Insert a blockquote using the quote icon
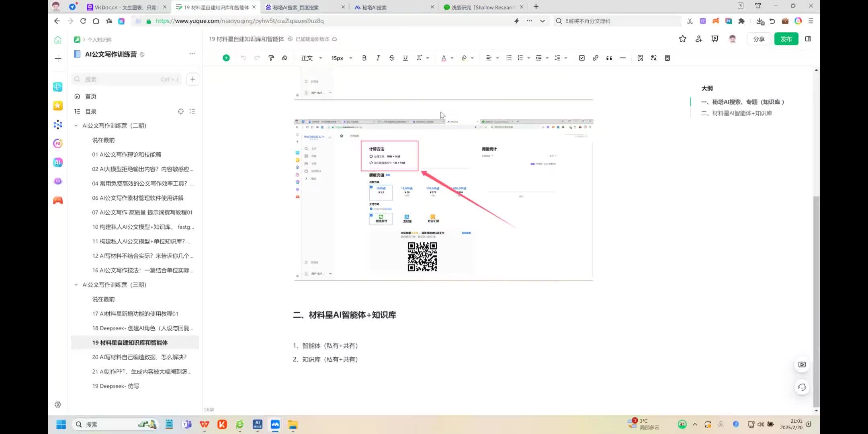 click(x=609, y=58)
